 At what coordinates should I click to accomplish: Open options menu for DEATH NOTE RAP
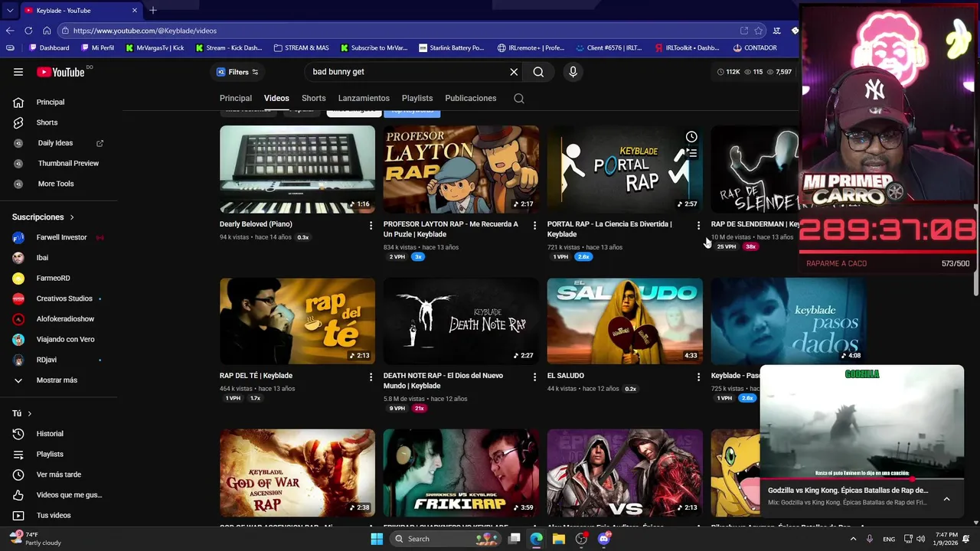534,377
